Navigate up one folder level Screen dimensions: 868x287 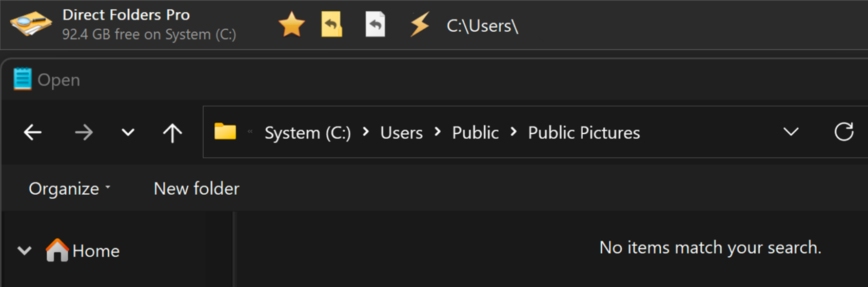pyautogui.click(x=172, y=133)
